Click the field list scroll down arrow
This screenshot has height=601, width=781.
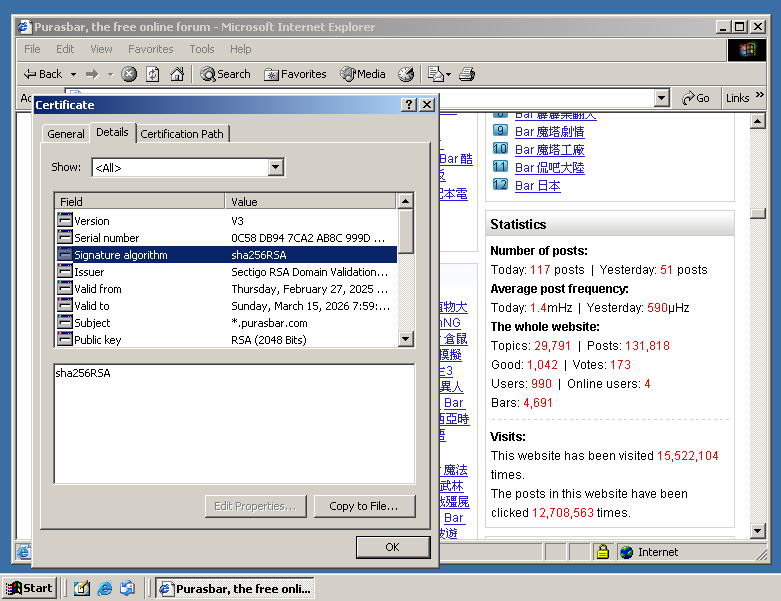coord(405,339)
